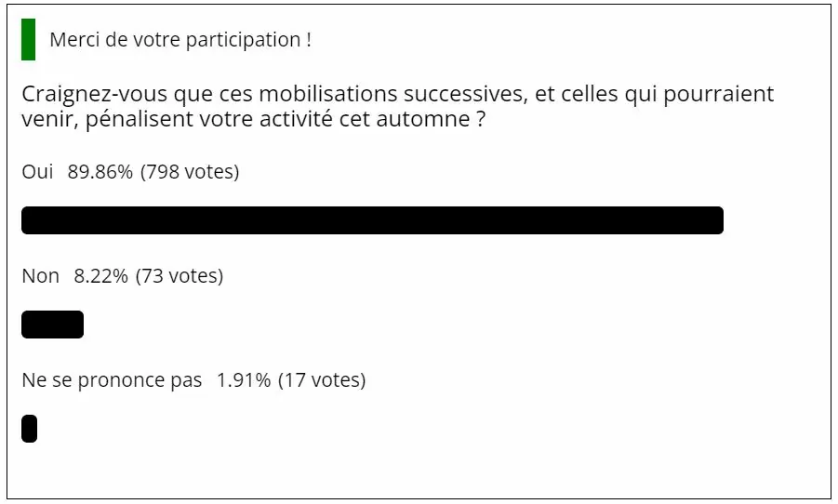The height and width of the screenshot is (504, 838).
Task: Click the 'Merci de votre participation !' text
Action: click(180, 40)
